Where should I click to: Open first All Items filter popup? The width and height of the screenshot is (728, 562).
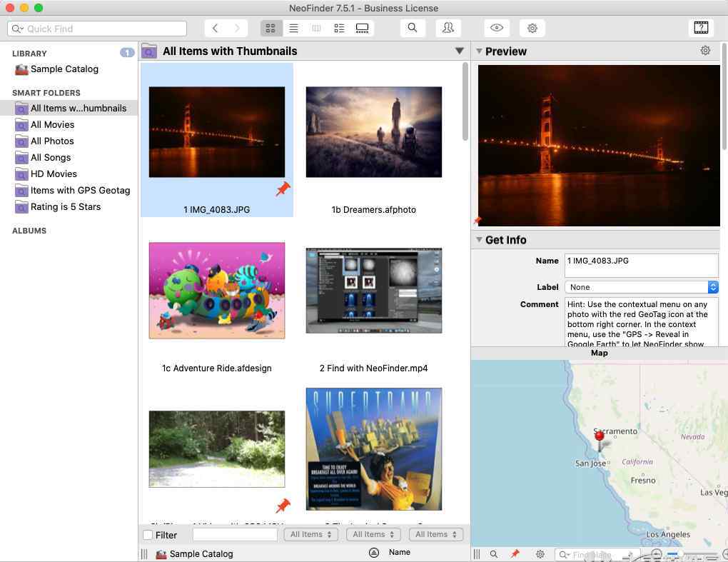coord(310,534)
